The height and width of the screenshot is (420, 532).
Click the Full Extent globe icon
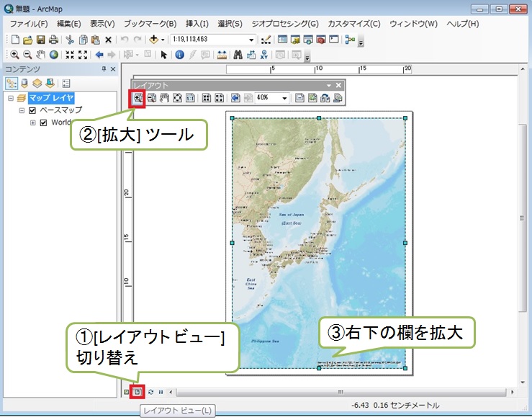click(x=53, y=55)
